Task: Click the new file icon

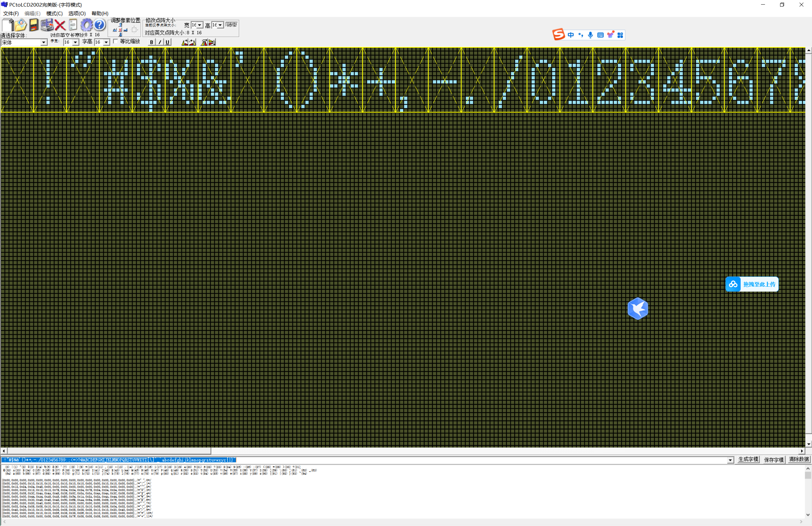Action: tap(8, 25)
